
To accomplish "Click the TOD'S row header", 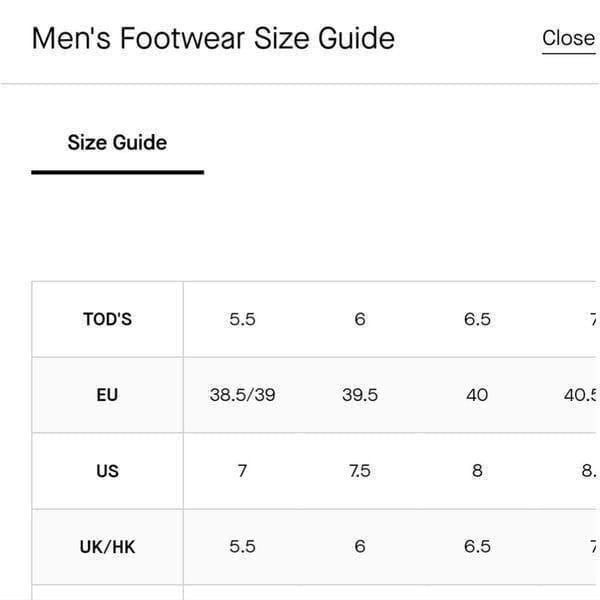I will (108, 319).
